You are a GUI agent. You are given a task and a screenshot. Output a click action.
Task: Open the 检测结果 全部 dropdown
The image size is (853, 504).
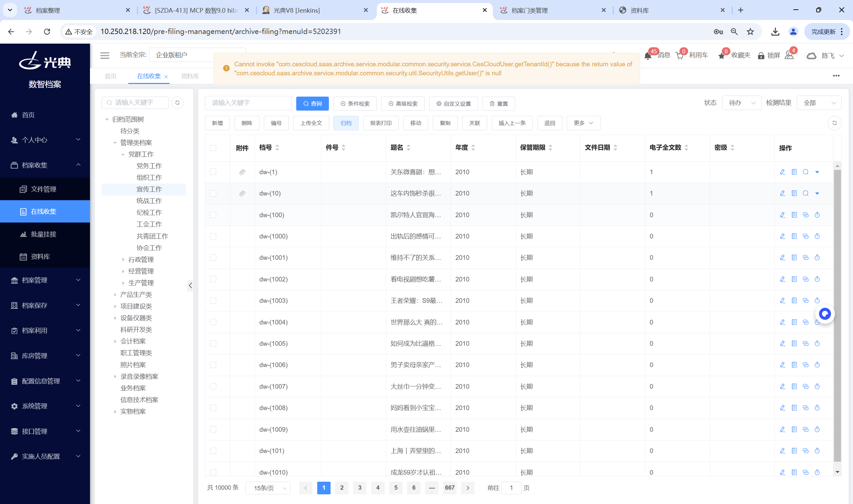[x=819, y=103]
